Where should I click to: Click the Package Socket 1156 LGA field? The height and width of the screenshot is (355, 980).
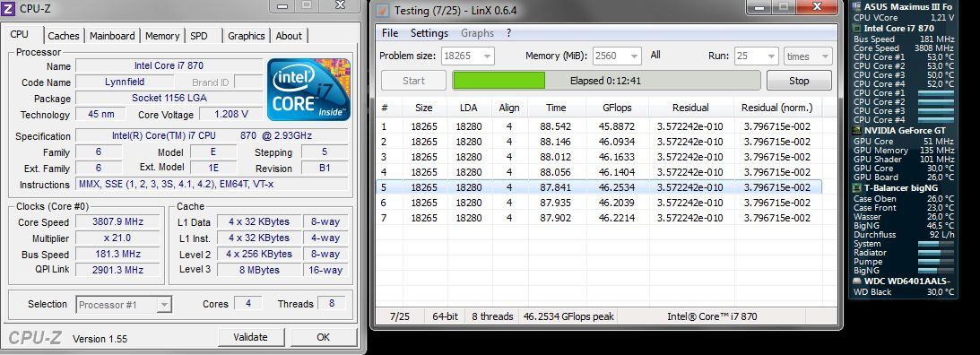169,98
